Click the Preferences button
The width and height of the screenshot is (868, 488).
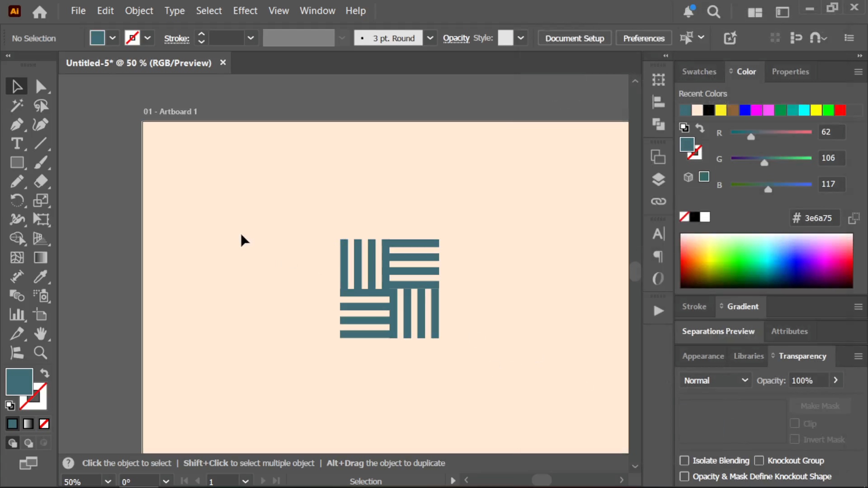coord(644,38)
